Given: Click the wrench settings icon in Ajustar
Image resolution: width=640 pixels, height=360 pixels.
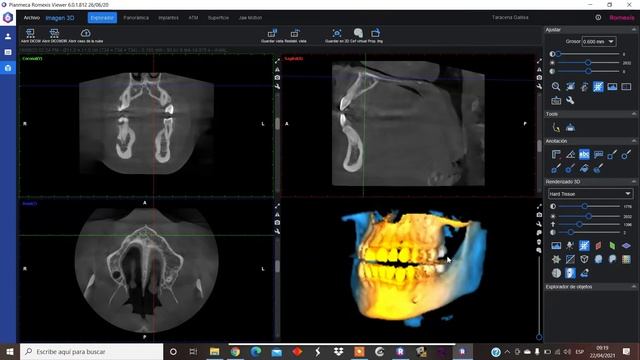Looking at the screenshot, I should (x=570, y=100).
